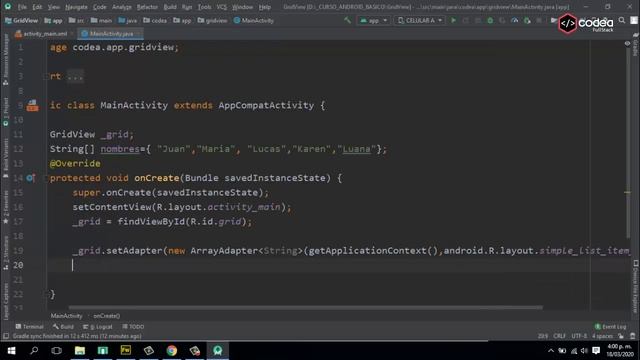Click the horizontal editor scrollbar
The width and height of the screenshot is (640, 360).
(306, 307)
